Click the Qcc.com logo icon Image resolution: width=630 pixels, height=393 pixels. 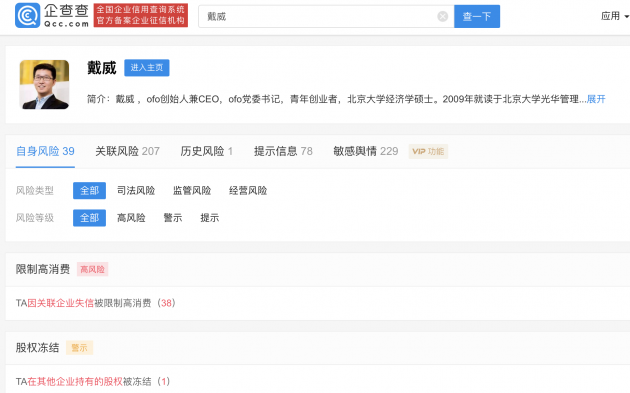point(27,15)
